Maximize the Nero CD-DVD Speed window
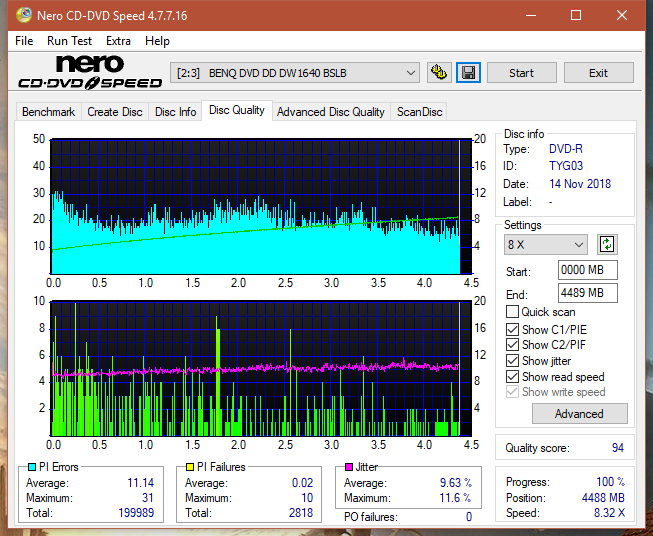The image size is (653, 536). click(x=576, y=15)
